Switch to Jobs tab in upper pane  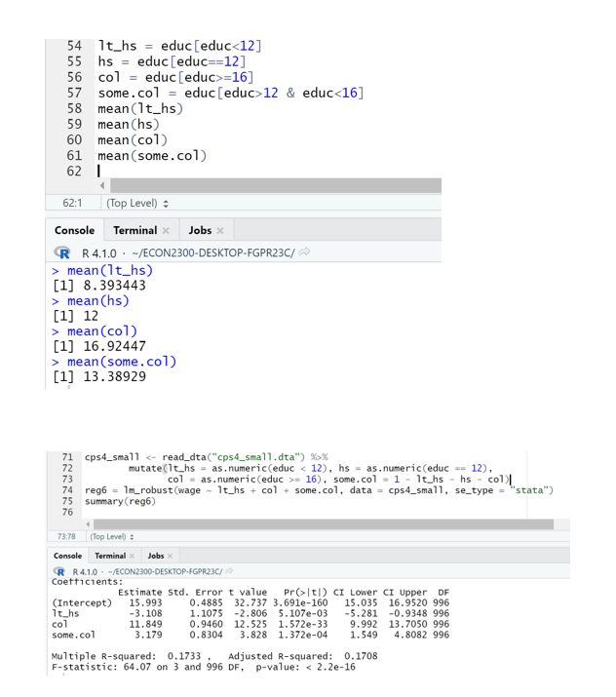coord(200,230)
